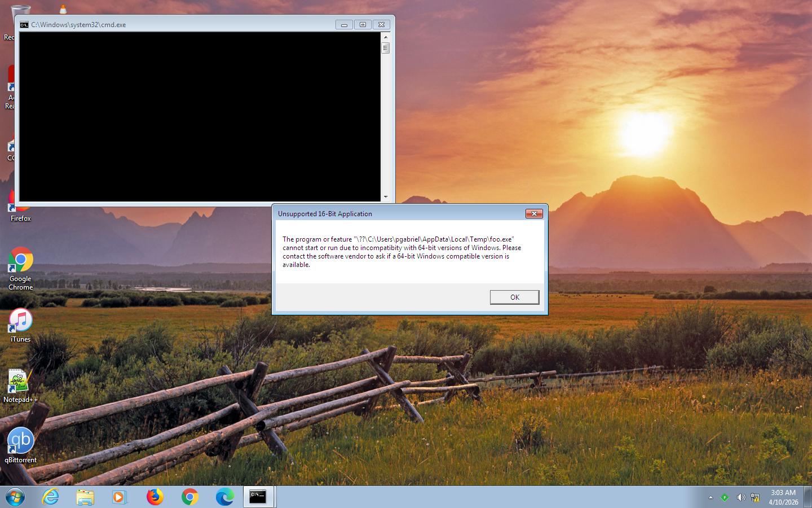Viewport: 812px width, 508px height.
Task: Launch Firefox from the taskbar
Action: [x=155, y=497]
